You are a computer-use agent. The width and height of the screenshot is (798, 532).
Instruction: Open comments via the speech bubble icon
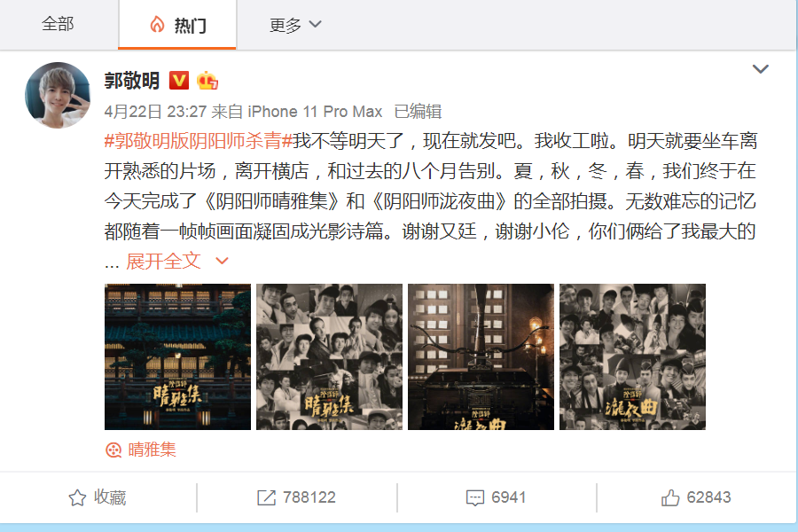[x=475, y=497]
